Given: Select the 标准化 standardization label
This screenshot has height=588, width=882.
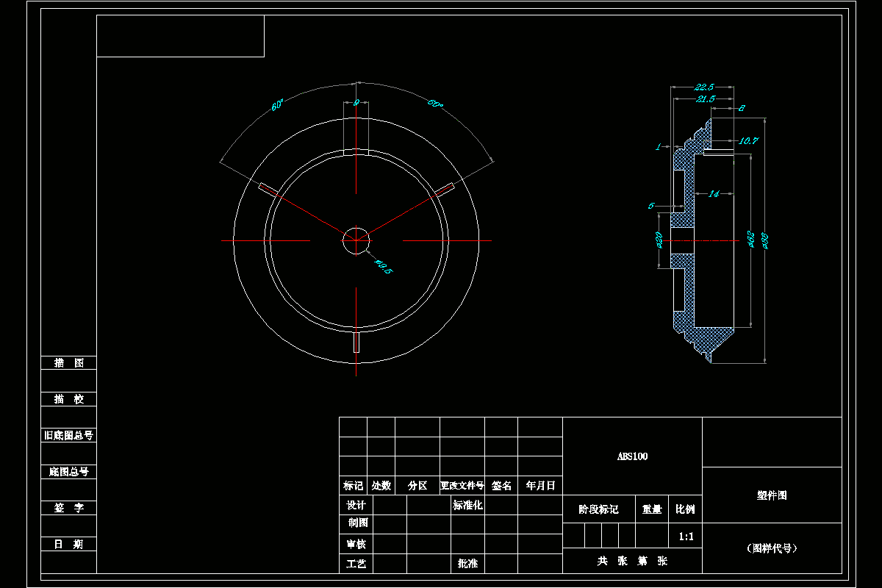Looking at the screenshot, I should pos(467,505).
